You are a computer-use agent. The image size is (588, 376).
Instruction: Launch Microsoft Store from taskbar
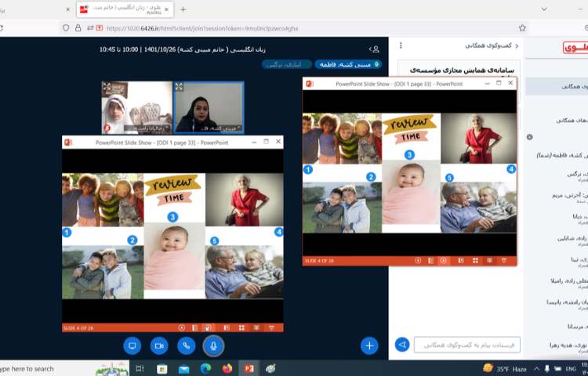(x=162, y=369)
